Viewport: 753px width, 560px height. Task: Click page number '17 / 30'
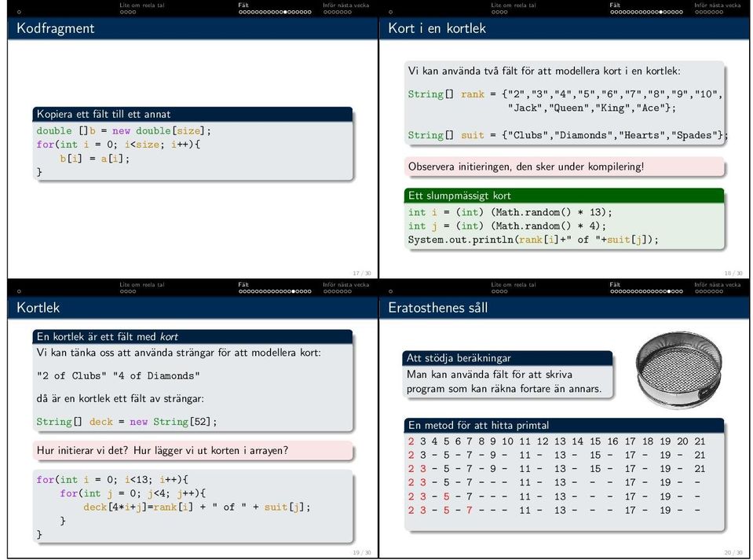pos(362,273)
